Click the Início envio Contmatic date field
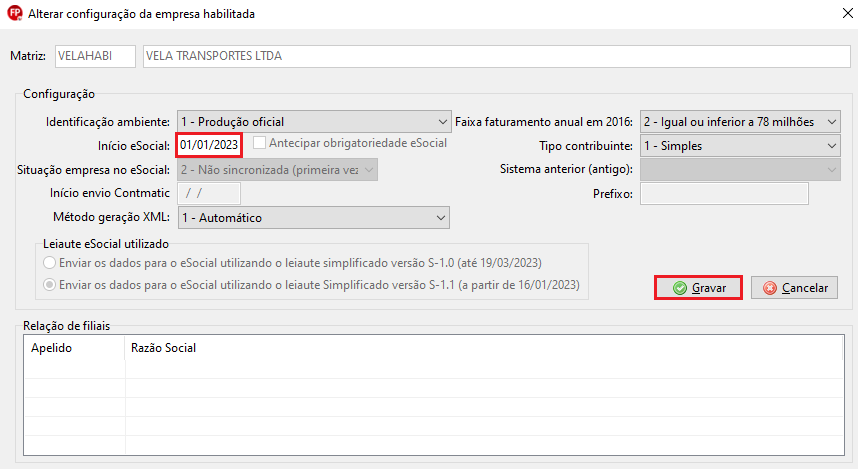858x469 pixels. tap(209, 193)
